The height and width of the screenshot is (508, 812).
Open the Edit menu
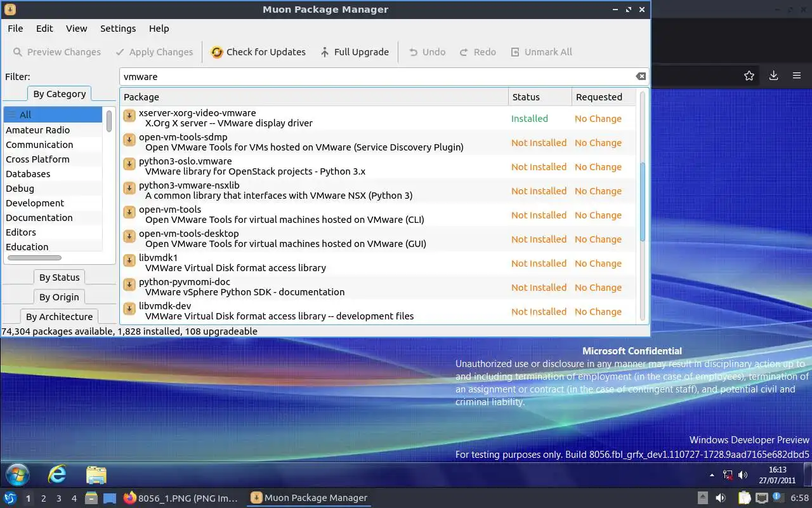point(44,29)
